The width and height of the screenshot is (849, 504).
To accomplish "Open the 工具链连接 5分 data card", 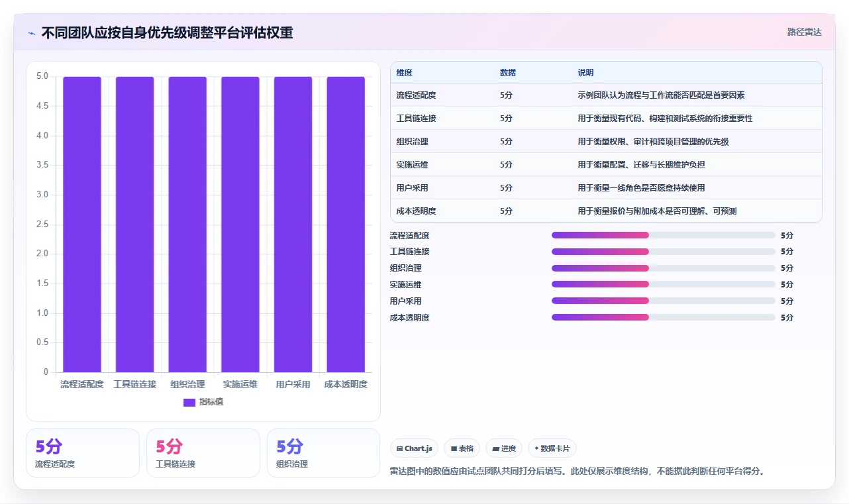I will 203,453.
